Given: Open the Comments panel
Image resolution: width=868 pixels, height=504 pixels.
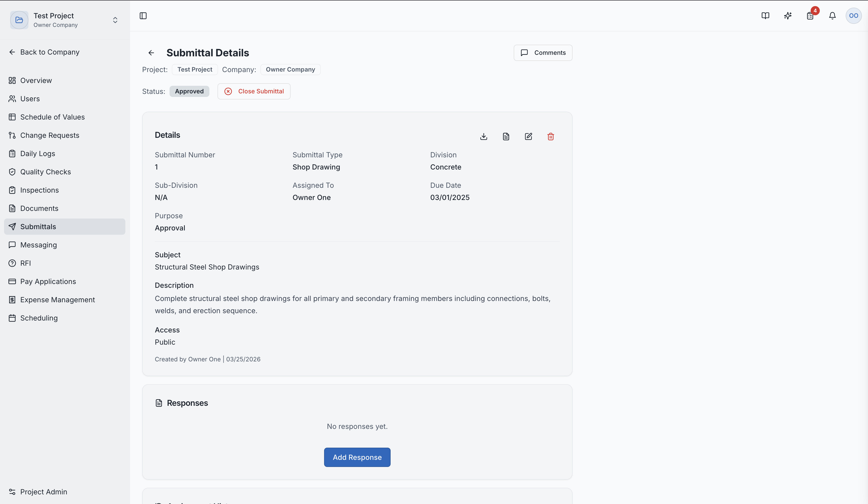Looking at the screenshot, I should point(543,53).
